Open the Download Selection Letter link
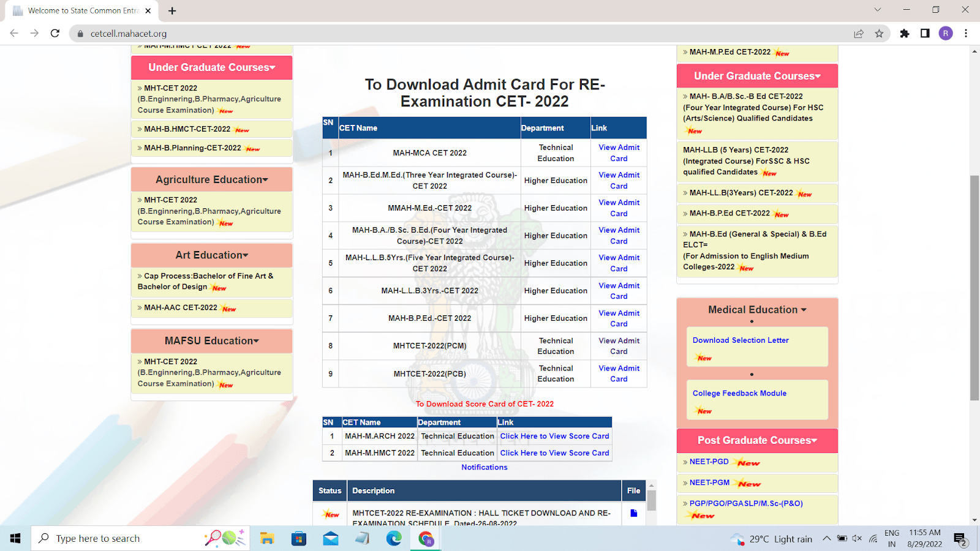Image resolution: width=980 pixels, height=551 pixels. (x=741, y=340)
